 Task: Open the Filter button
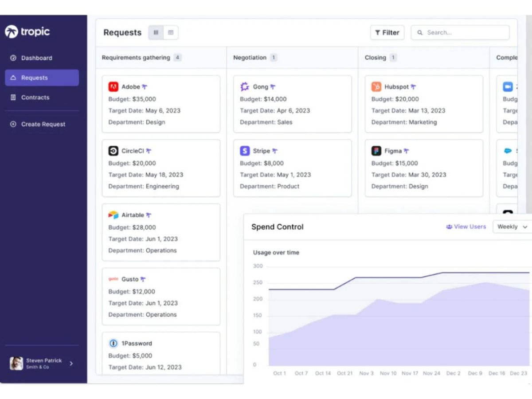(387, 32)
